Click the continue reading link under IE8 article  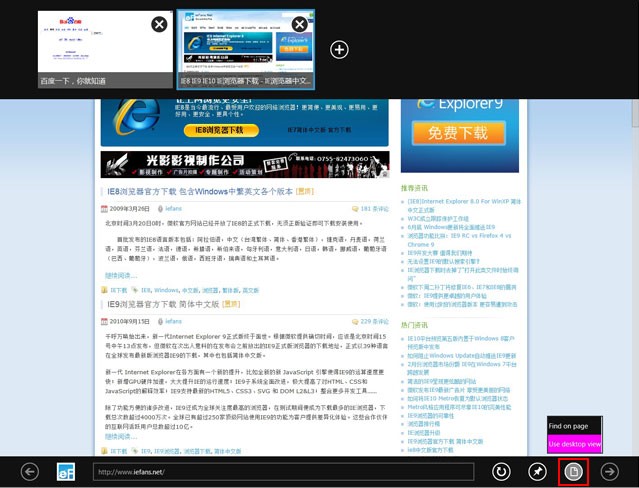[121, 276]
